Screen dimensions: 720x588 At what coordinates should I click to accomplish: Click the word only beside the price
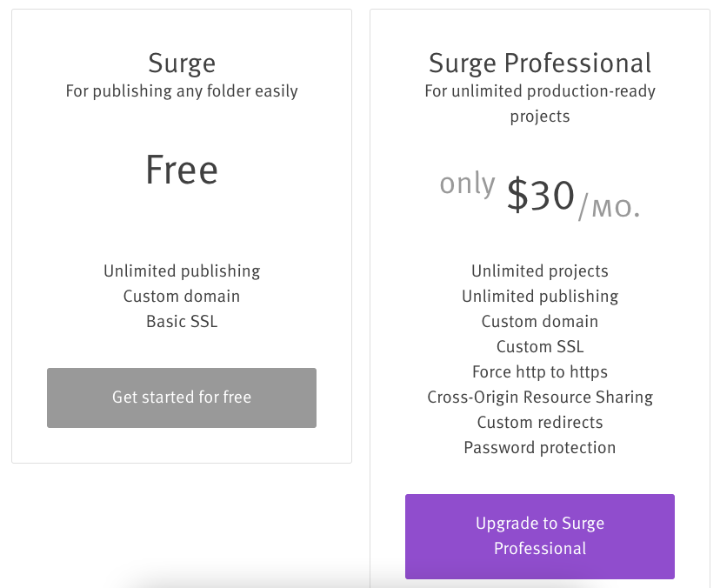click(467, 184)
